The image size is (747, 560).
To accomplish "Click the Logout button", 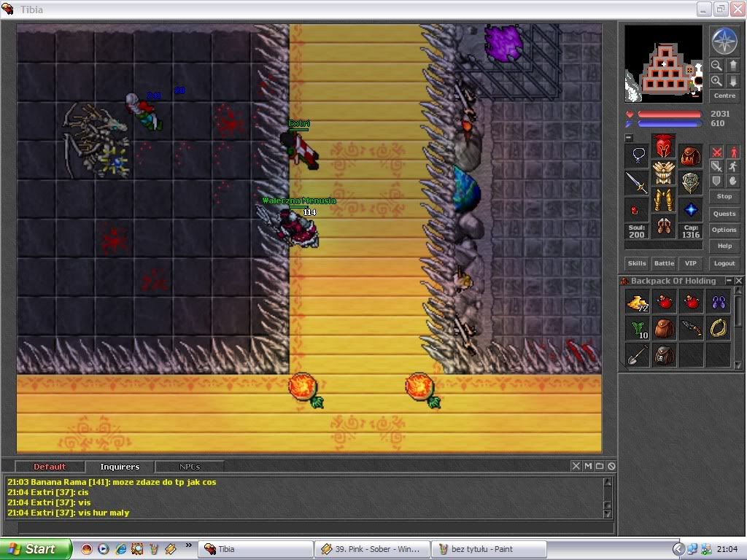I will click(x=724, y=263).
